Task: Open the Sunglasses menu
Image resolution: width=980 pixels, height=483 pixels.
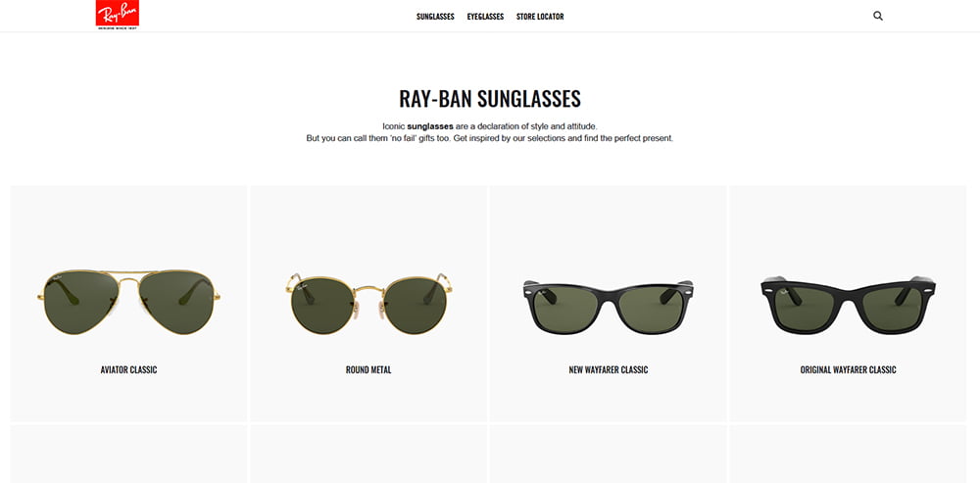Action: pos(435,17)
